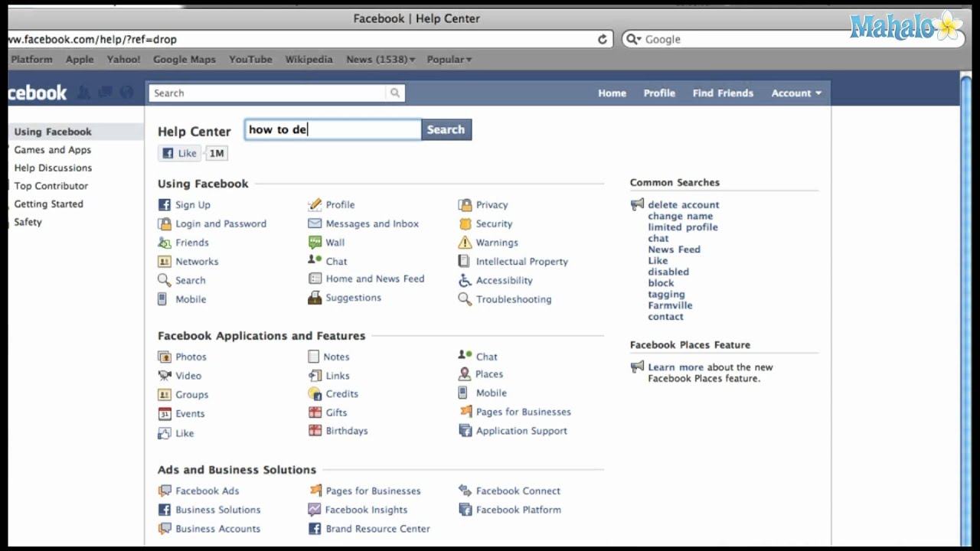Open Google Maps bookmark

coord(184,59)
